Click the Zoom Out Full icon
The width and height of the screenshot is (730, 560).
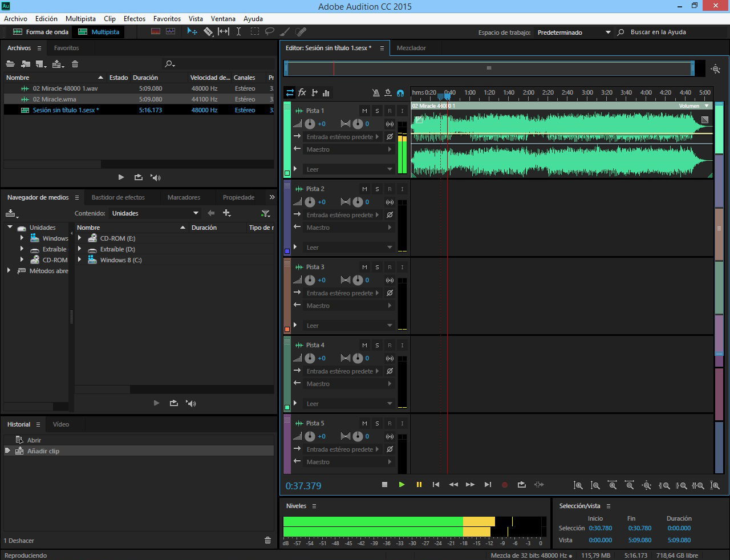coord(647,485)
